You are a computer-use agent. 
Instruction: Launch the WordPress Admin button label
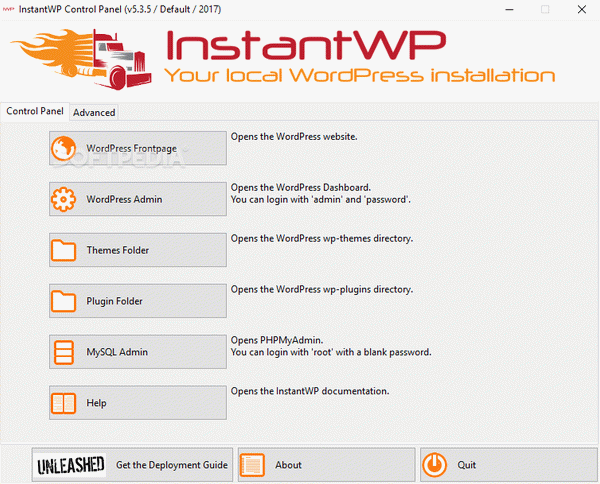[124, 199]
